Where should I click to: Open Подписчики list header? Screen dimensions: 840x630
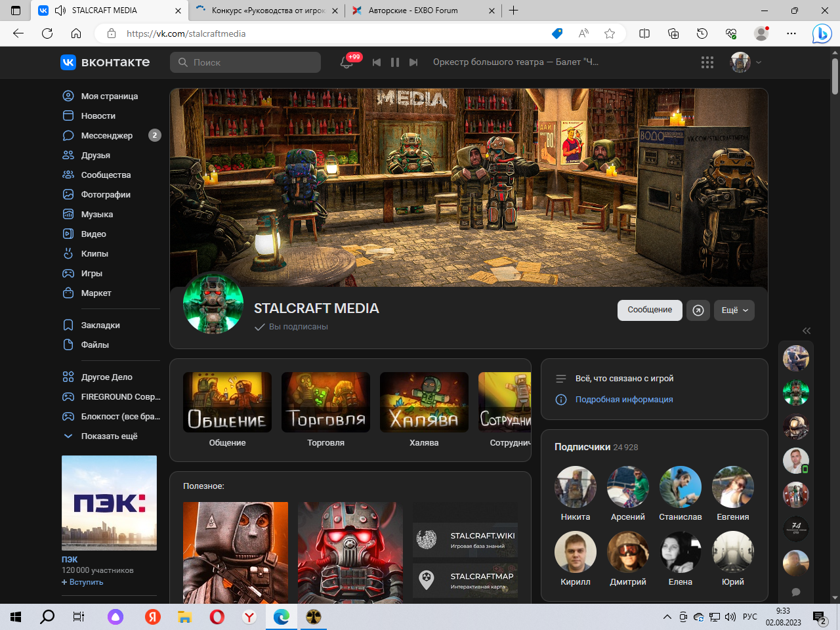coord(596,447)
